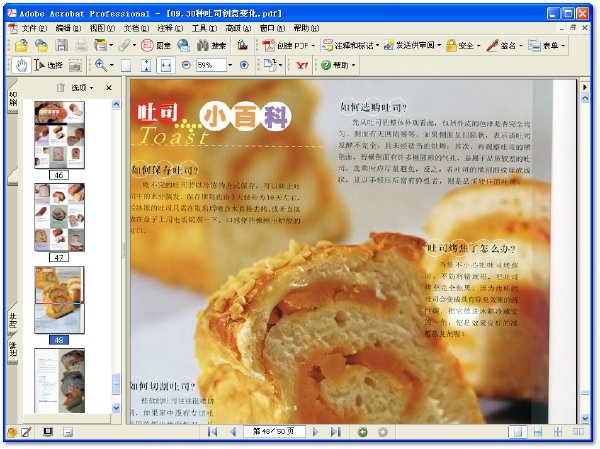Open the zoom percentage dropdown arrow

pos(230,65)
